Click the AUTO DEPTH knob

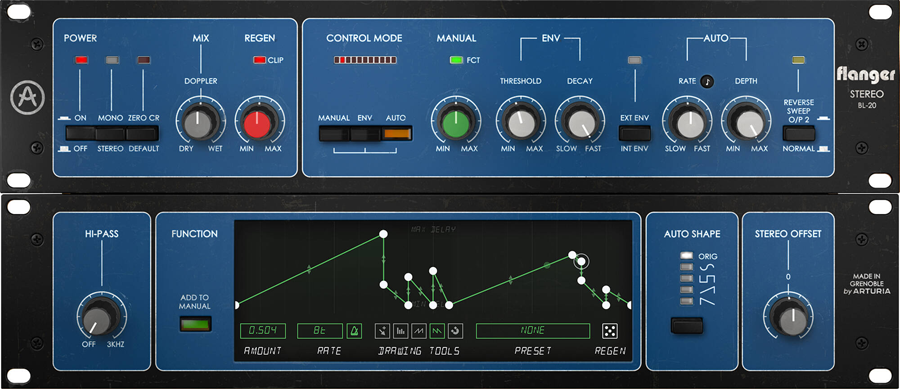click(746, 123)
